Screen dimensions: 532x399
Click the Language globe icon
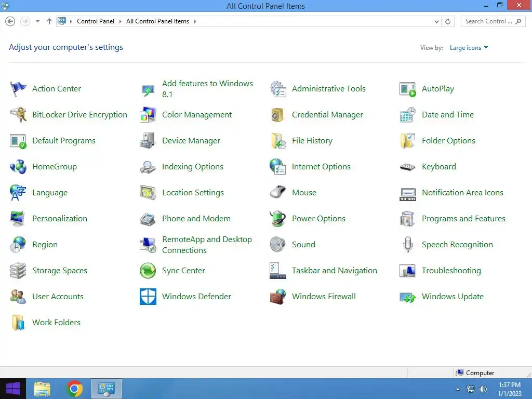pos(18,193)
